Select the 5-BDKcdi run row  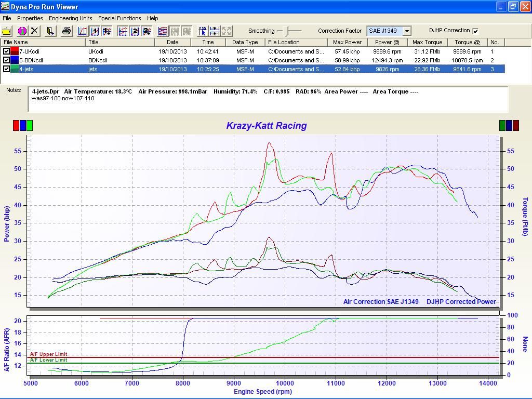coord(253,60)
